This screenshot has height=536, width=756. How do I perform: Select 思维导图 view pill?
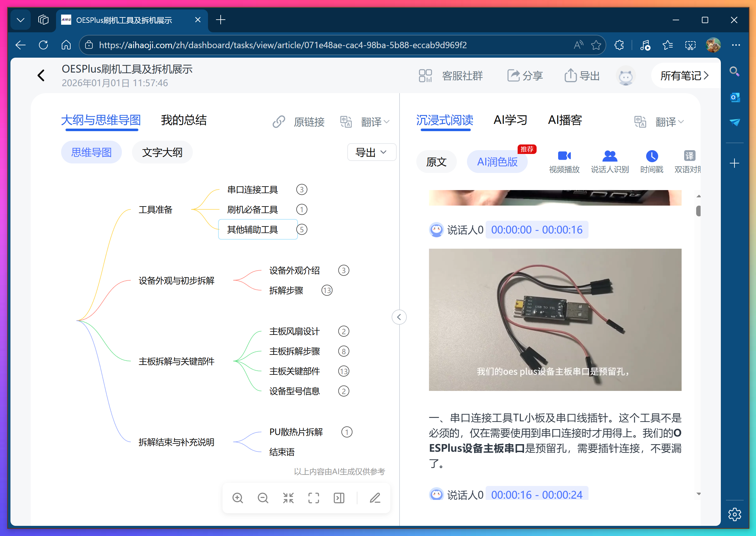pyautogui.click(x=91, y=152)
